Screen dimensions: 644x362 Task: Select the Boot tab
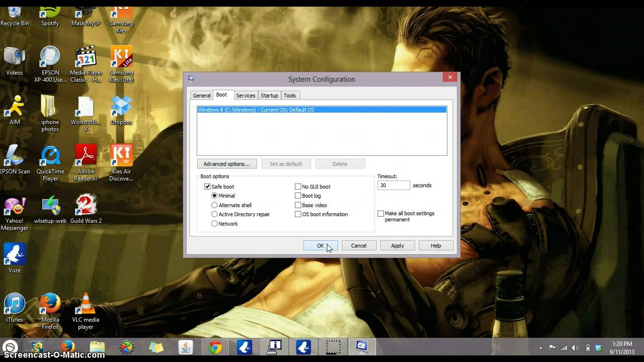tap(221, 95)
